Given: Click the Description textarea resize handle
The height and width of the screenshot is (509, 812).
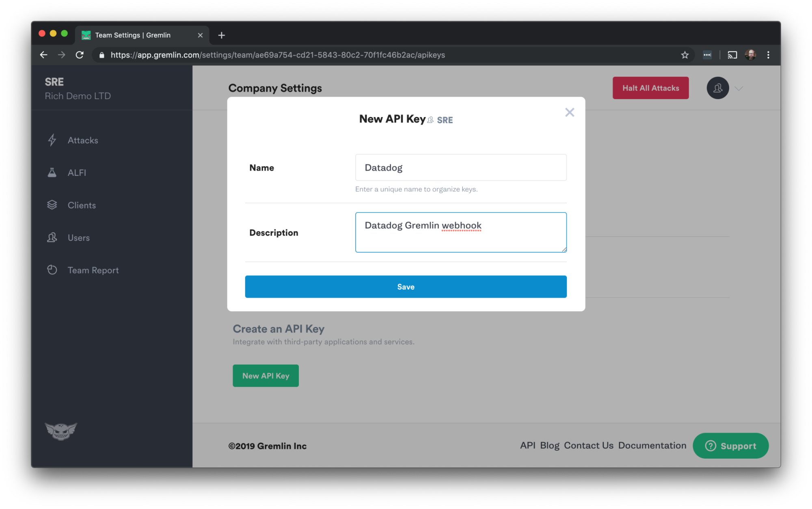Looking at the screenshot, I should pos(564,249).
